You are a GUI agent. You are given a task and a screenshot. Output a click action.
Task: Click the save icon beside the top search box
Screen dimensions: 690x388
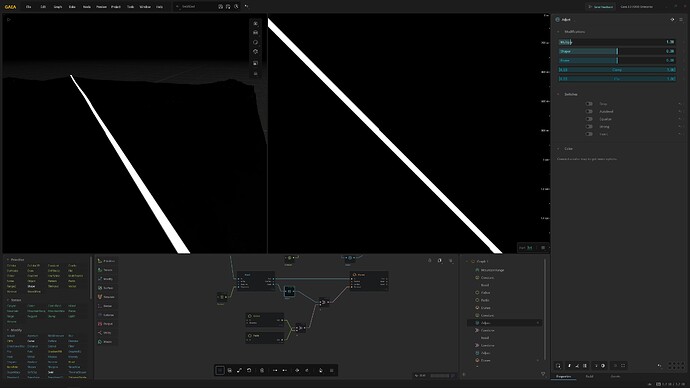220,7
